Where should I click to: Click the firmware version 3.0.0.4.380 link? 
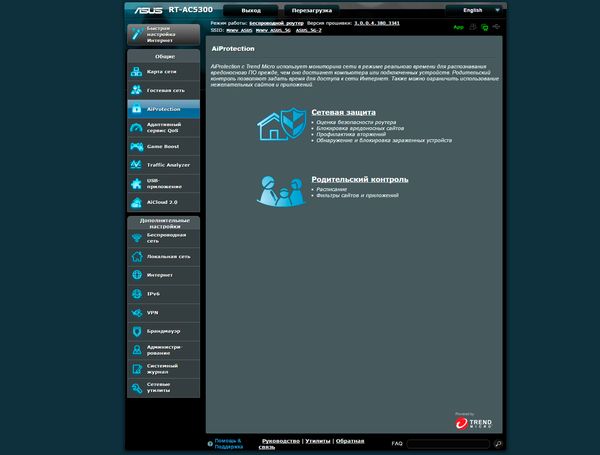(377, 23)
